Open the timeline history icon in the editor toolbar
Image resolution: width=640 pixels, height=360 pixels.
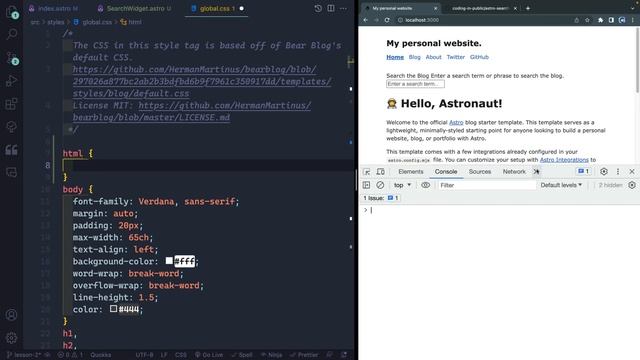pos(318,8)
